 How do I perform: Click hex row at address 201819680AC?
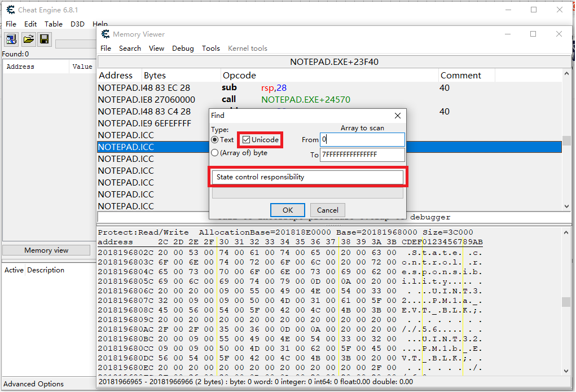290,329
